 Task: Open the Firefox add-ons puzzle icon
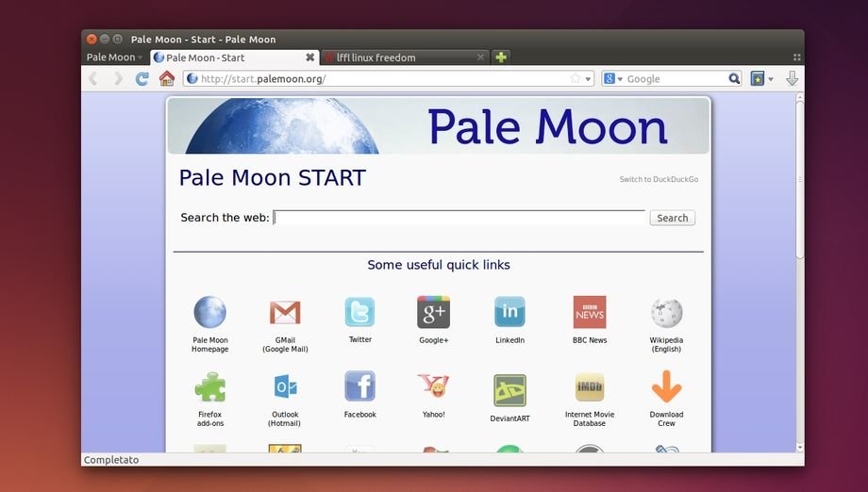[210, 387]
